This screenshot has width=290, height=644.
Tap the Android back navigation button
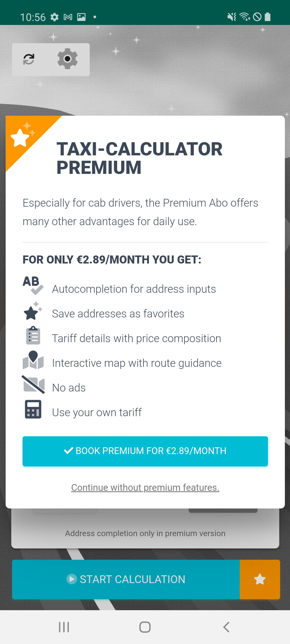coord(226,627)
